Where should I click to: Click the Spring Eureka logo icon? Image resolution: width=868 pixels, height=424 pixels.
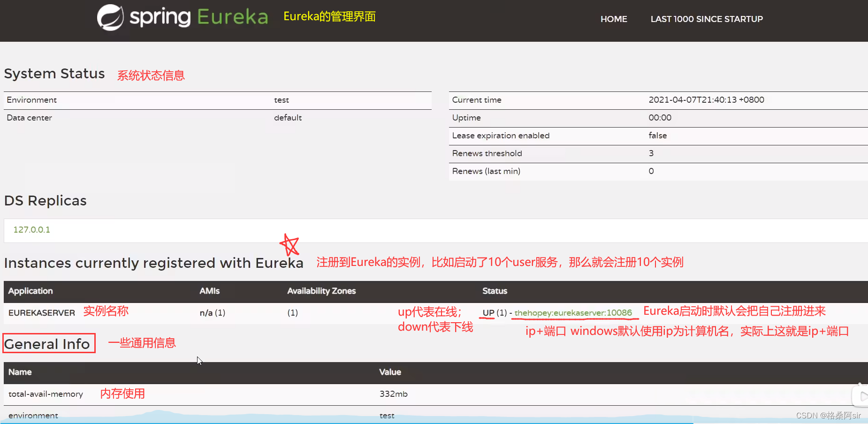[110, 17]
